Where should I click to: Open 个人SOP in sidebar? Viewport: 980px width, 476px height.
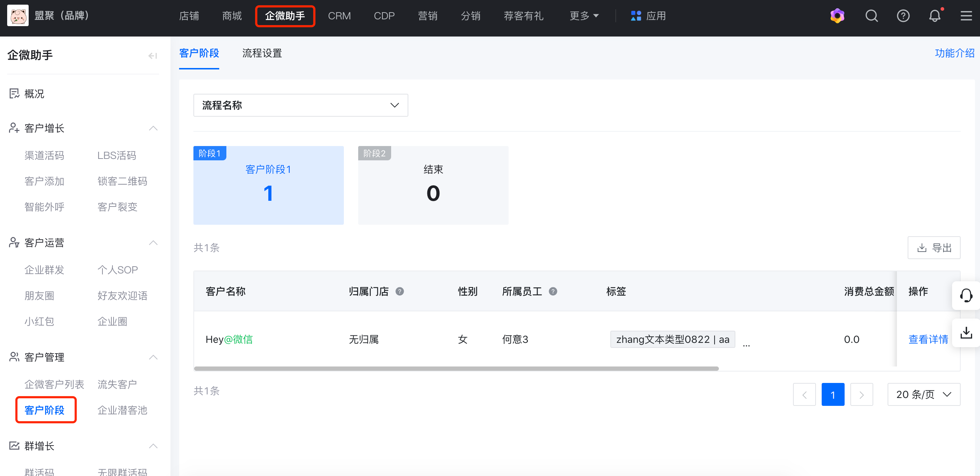click(x=118, y=269)
